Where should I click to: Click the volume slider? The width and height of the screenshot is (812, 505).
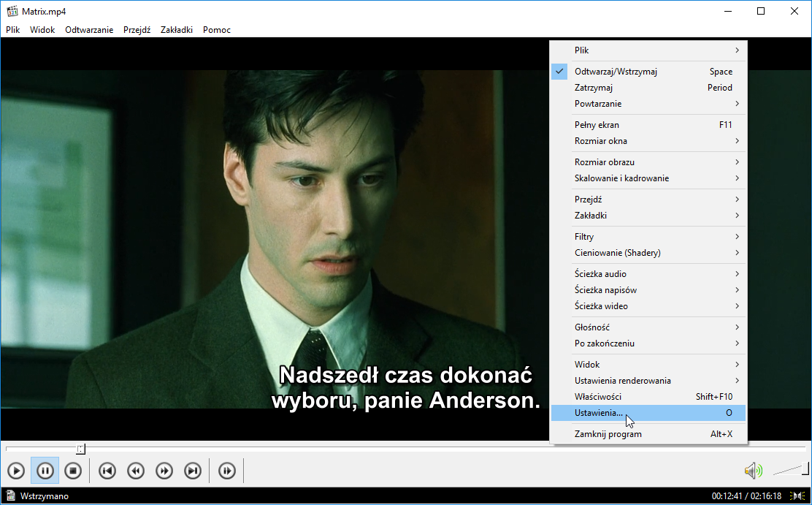point(791,468)
